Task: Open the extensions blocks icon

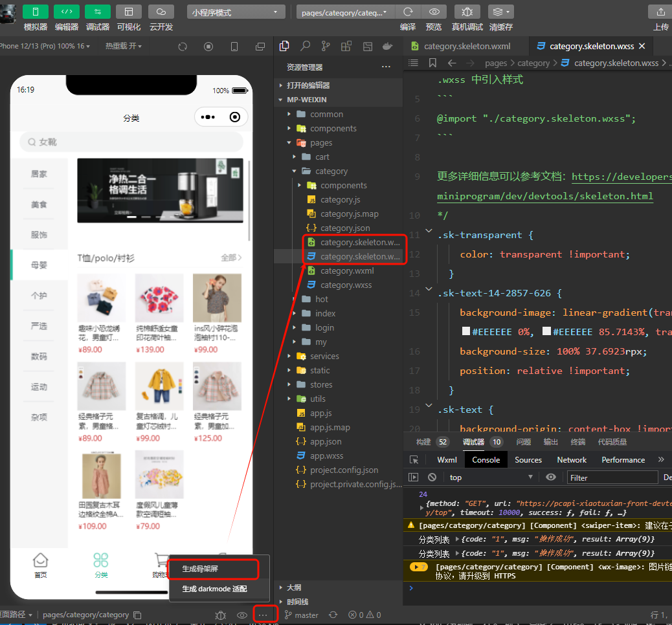Action: tap(346, 47)
